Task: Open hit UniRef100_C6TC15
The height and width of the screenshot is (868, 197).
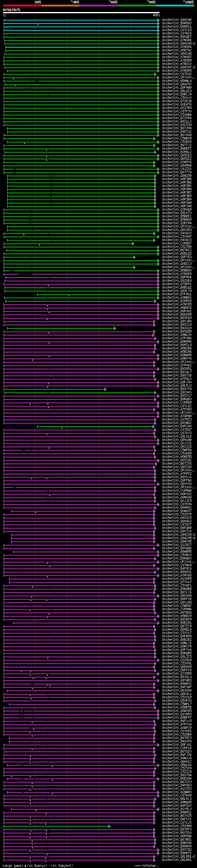Action: pos(177,30)
